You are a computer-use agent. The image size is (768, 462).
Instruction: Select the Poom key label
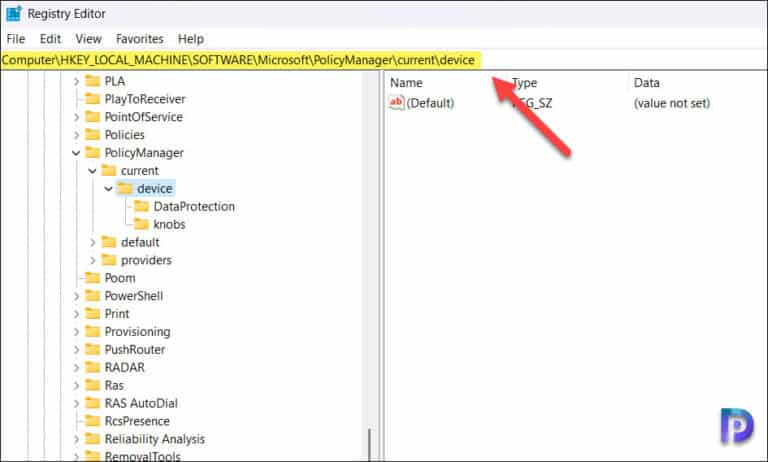120,278
